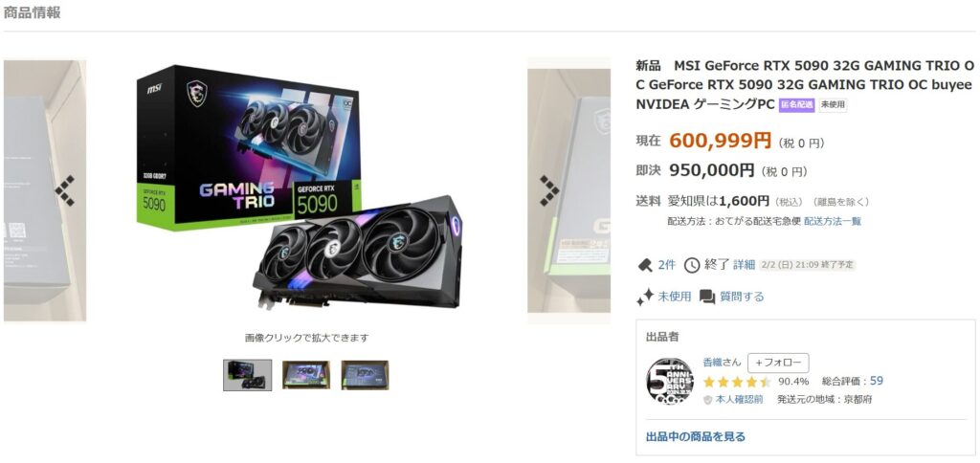Viewport: 980px width, 463px height.
Task: Click the previous image arrow icon
Action: pyautogui.click(x=65, y=190)
